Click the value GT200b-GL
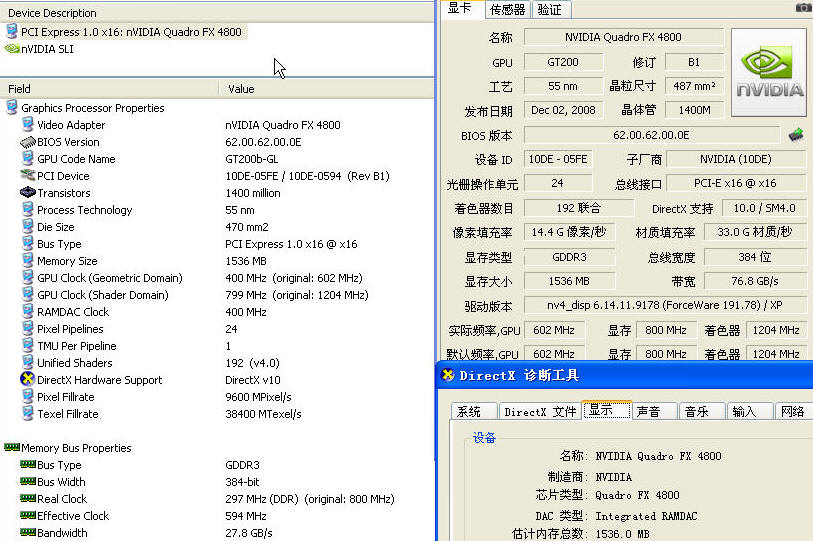Viewport: 813px width, 541px height. click(x=251, y=159)
